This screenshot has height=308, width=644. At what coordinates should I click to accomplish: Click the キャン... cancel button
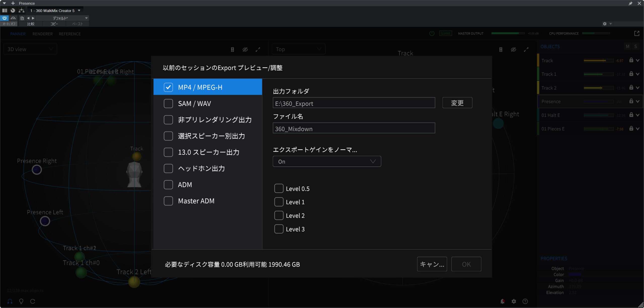[x=432, y=264]
